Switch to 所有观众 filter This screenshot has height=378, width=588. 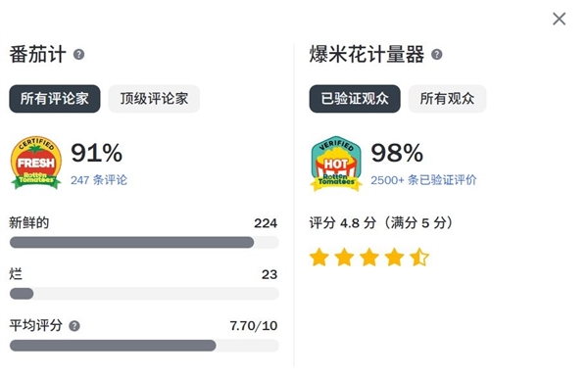pyautogui.click(x=447, y=99)
